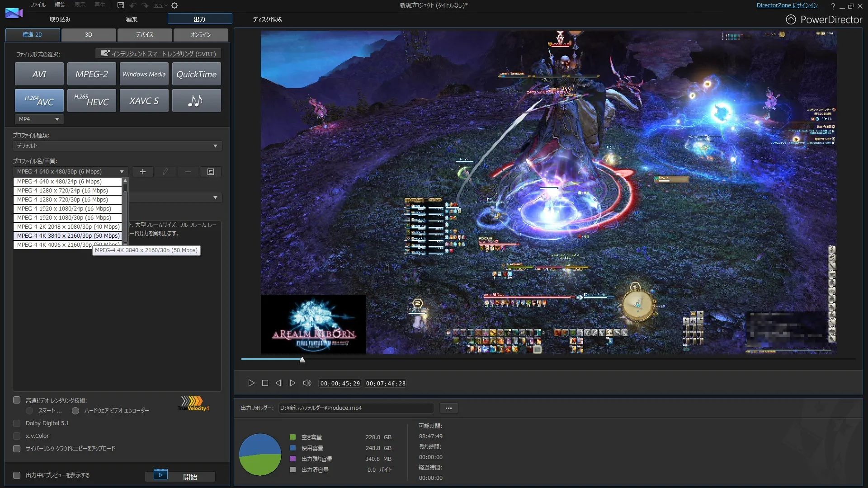Screen dimensions: 868x488
Task: Choose MPEG-4 1280 x 720/30p (16 Mbps)
Action: [x=67, y=200]
